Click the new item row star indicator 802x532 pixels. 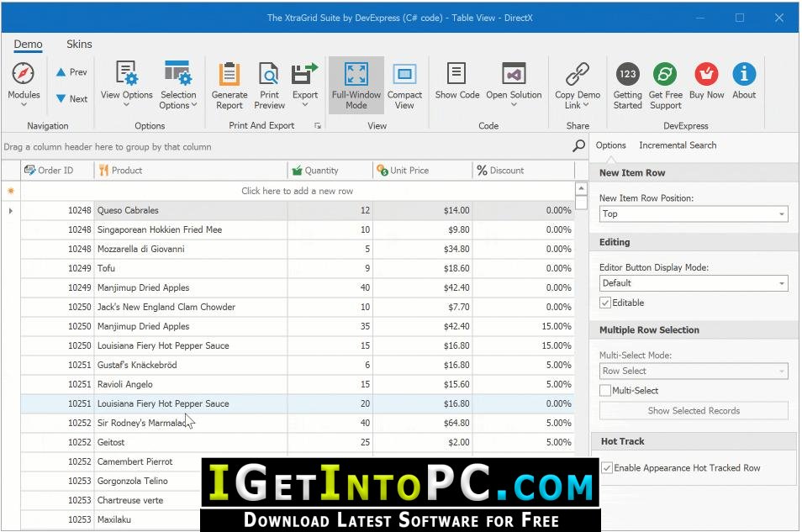11,191
